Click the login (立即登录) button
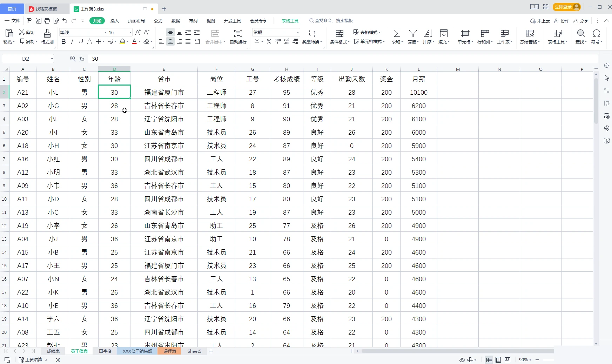Viewport: 612px width, 364px height. pyautogui.click(x=566, y=7)
